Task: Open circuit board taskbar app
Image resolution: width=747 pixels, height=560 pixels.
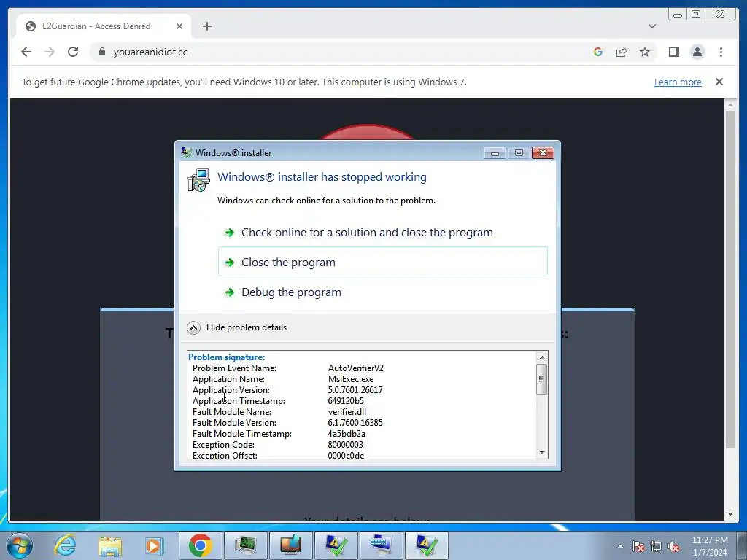Action: 245,545
